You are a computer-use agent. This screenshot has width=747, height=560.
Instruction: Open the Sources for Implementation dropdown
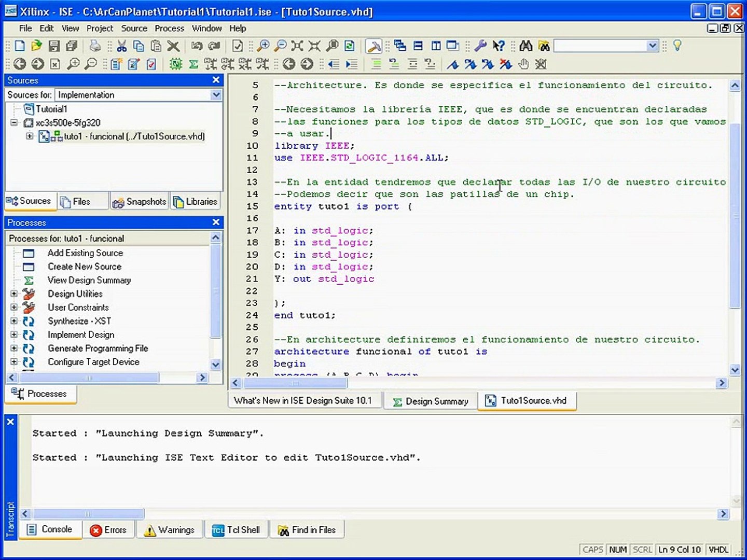click(216, 95)
